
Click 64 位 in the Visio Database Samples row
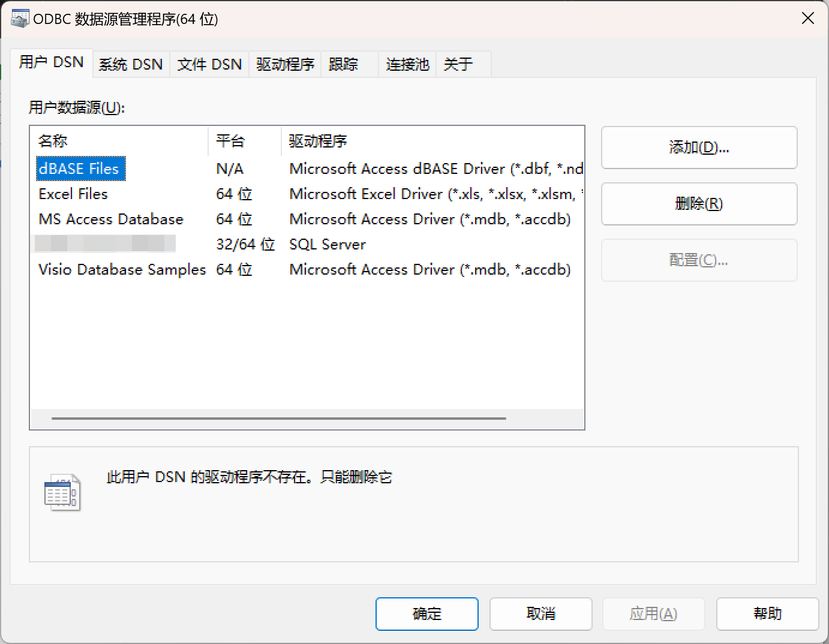coord(234,270)
